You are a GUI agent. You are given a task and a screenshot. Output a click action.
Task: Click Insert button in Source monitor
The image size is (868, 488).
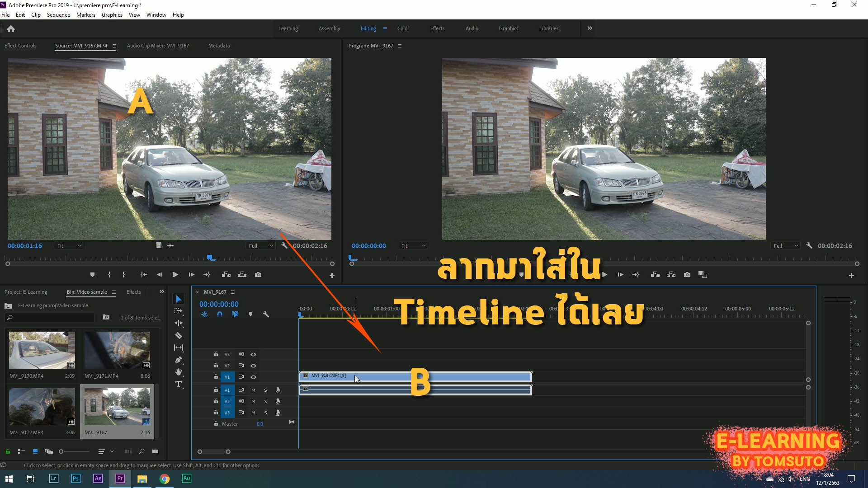pyautogui.click(x=226, y=274)
